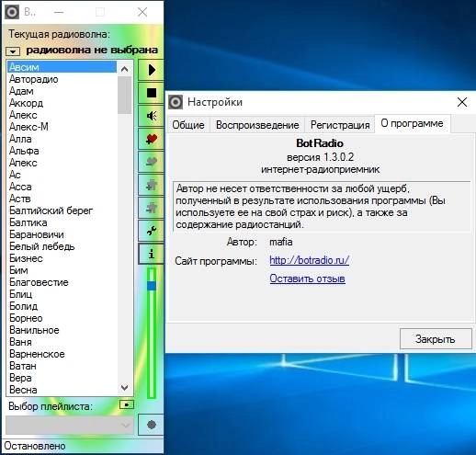
Task: Adjust the green volume slider handle
Action: coord(152,286)
